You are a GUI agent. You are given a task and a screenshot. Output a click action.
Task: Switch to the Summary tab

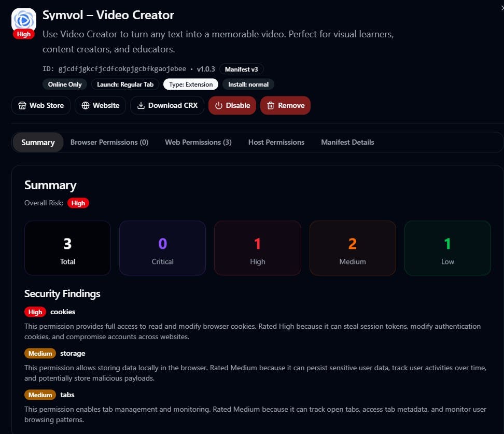click(38, 143)
